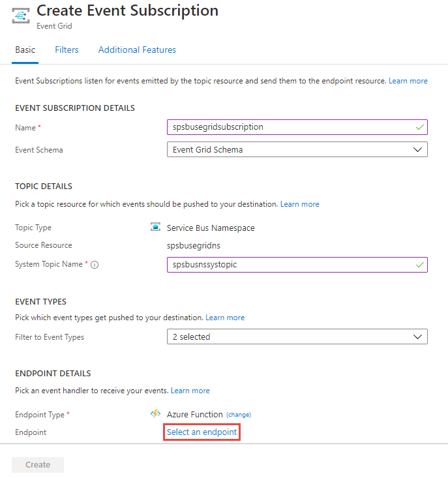Expand the Event Schema dropdown

coord(297,149)
